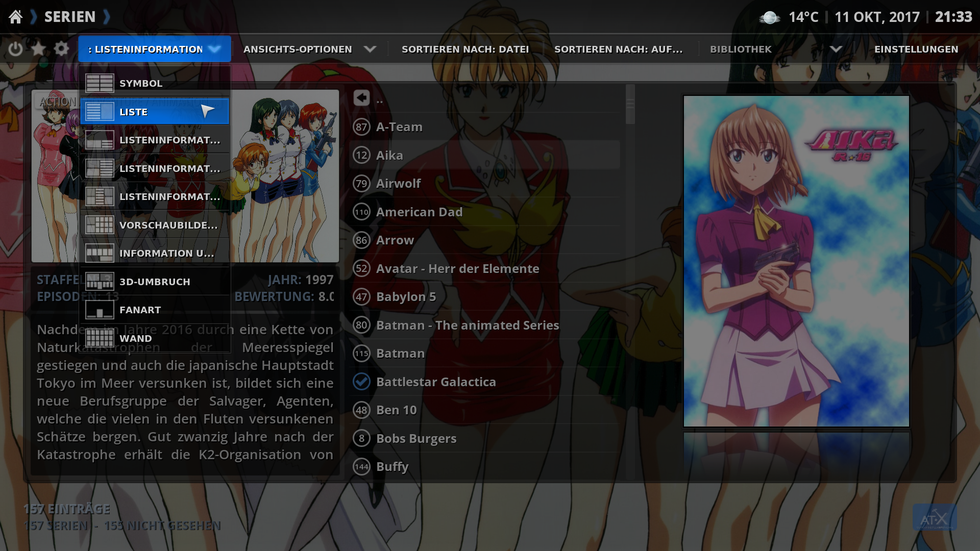
Task: Select the Information U... view icon
Action: 100,253
